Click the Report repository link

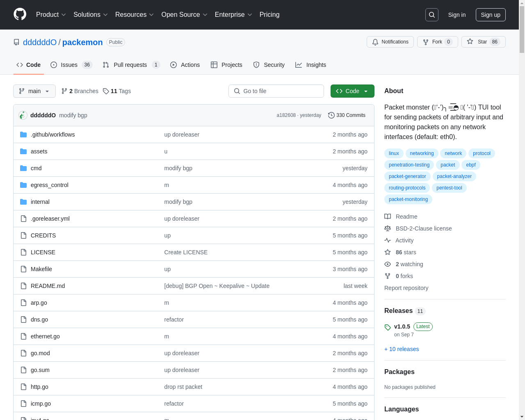[406, 288]
